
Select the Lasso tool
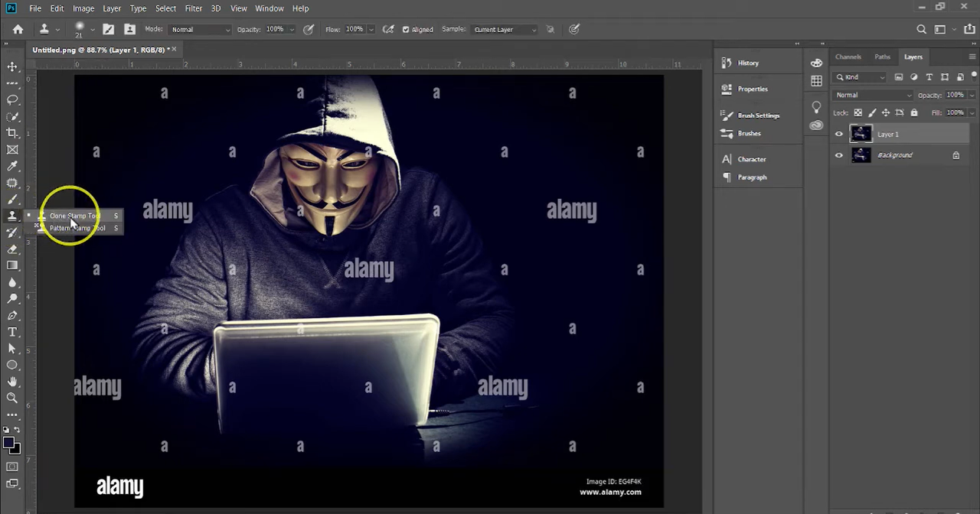(x=12, y=99)
